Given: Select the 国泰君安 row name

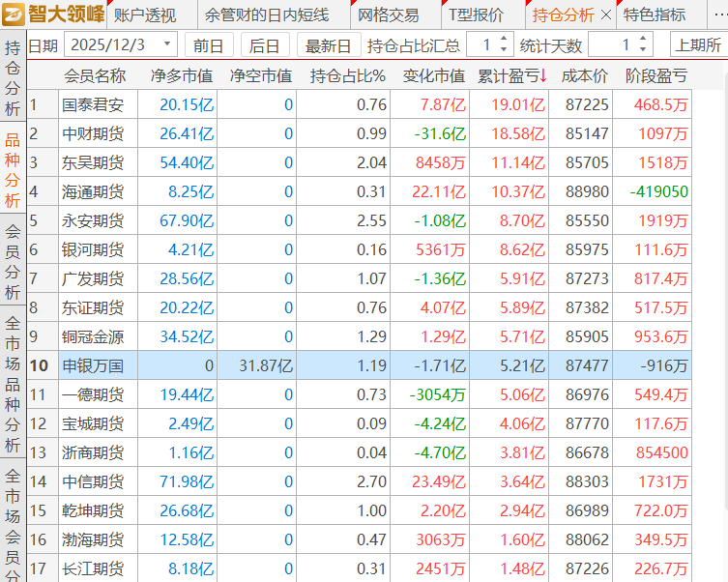Looking at the screenshot, I should click(x=98, y=104).
